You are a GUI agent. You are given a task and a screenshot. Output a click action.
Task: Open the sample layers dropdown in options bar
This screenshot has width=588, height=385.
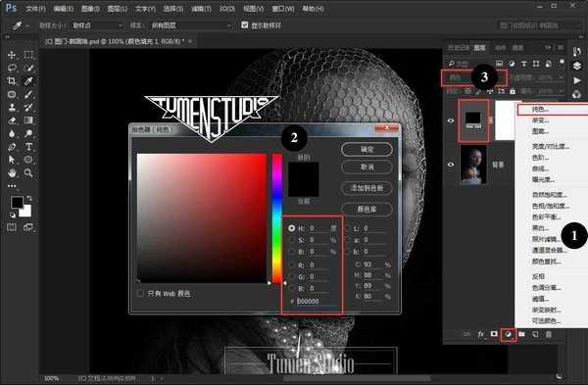[190, 25]
